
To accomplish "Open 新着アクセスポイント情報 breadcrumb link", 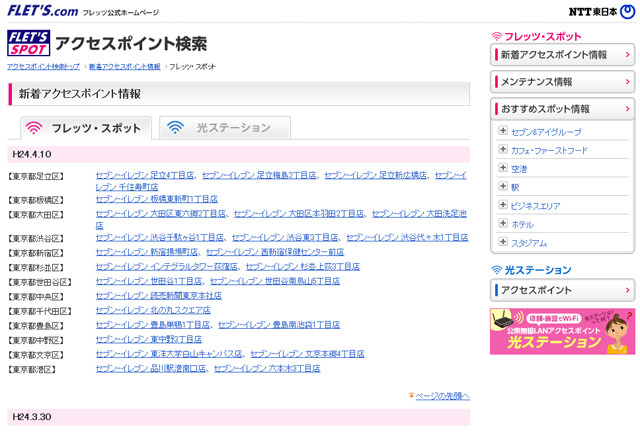I will pos(124,67).
